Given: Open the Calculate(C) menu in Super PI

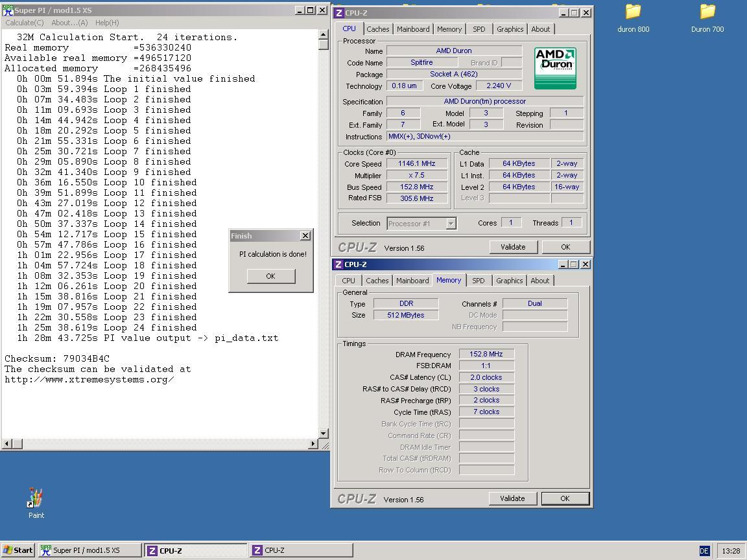Looking at the screenshot, I should click(24, 23).
